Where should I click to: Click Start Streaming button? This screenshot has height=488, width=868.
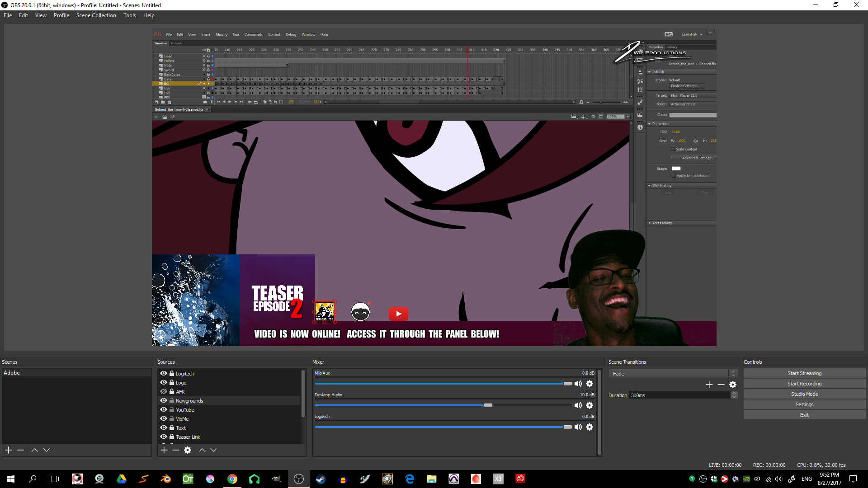[x=805, y=373]
